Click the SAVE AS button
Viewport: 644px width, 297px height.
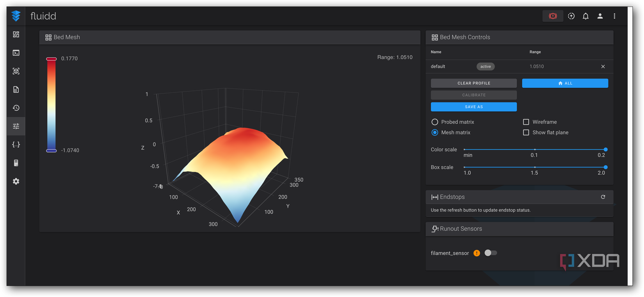(x=474, y=107)
